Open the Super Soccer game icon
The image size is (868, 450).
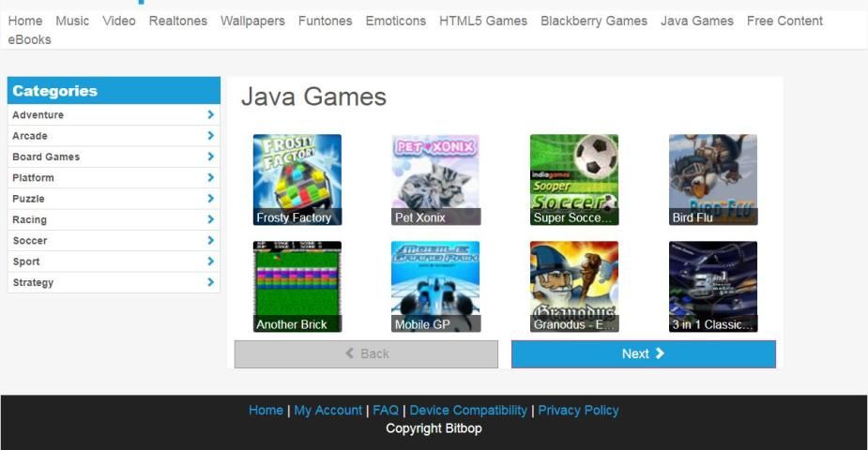pos(573,179)
